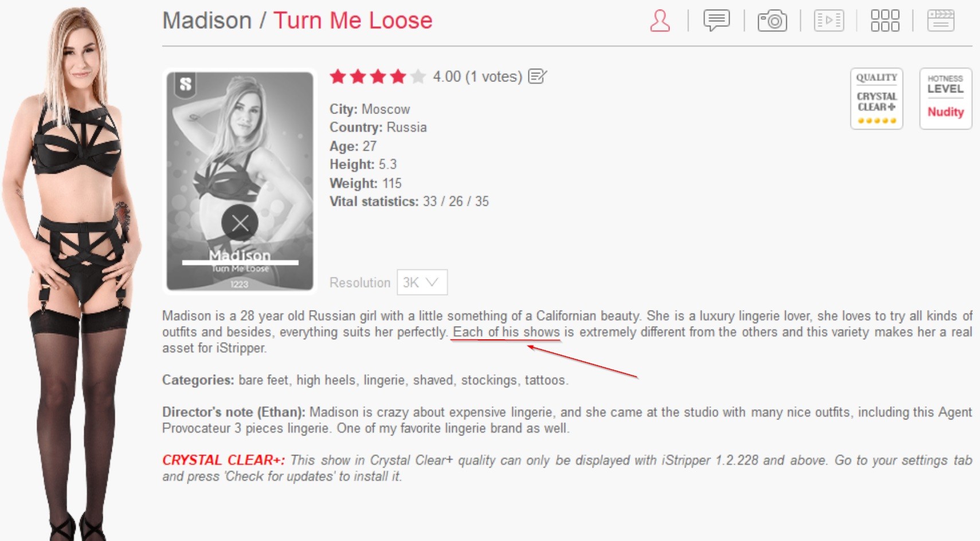This screenshot has height=541, width=980.
Task: Click the S badge on the card
Action: 185,84
